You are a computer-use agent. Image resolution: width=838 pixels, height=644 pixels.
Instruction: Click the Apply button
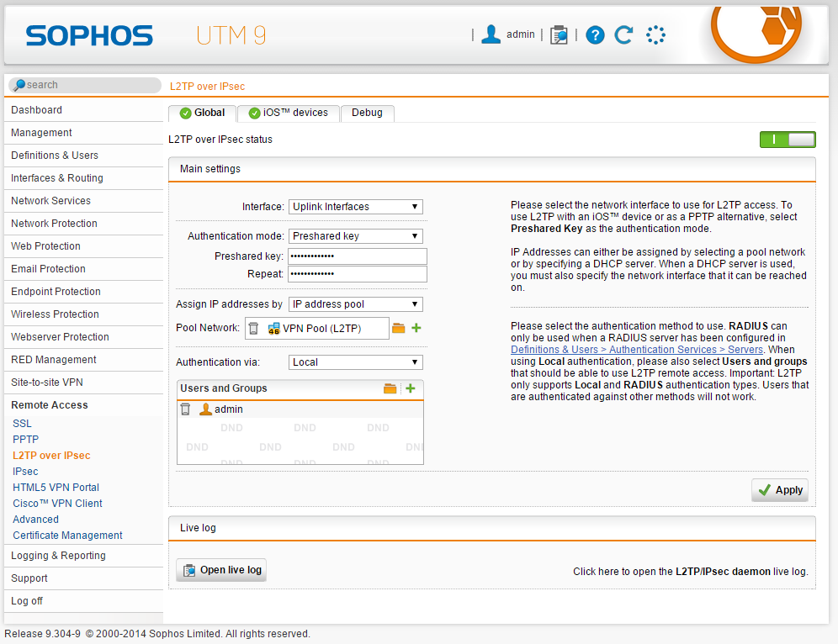[x=780, y=490]
